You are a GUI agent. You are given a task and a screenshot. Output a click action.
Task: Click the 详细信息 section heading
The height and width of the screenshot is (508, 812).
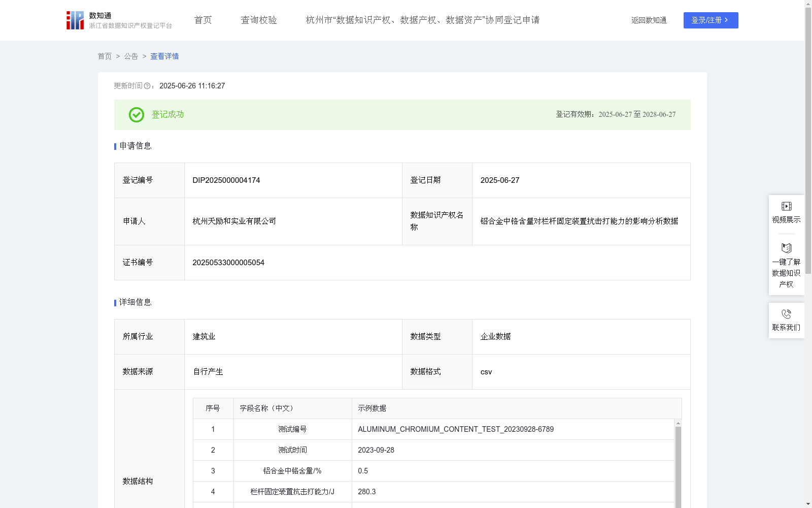(x=136, y=303)
